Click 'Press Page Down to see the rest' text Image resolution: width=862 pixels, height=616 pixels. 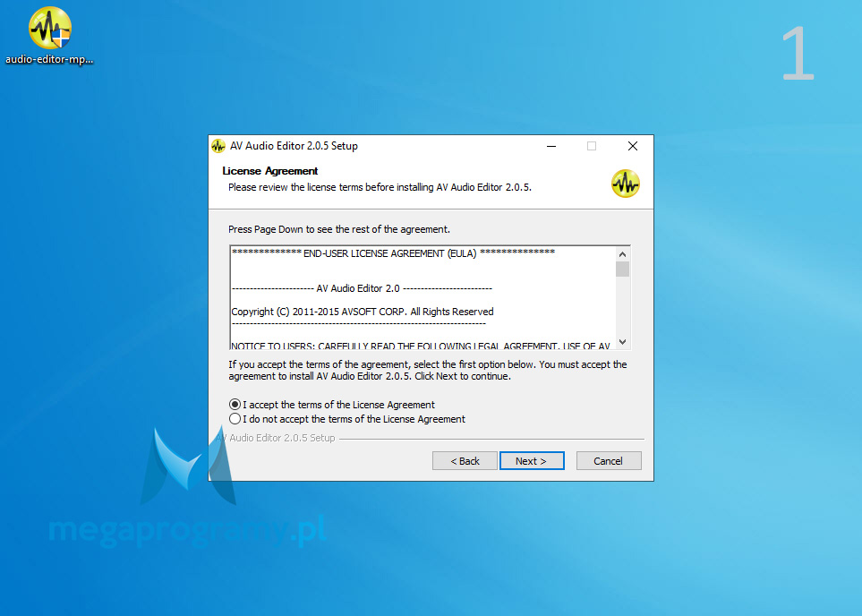pyautogui.click(x=339, y=229)
